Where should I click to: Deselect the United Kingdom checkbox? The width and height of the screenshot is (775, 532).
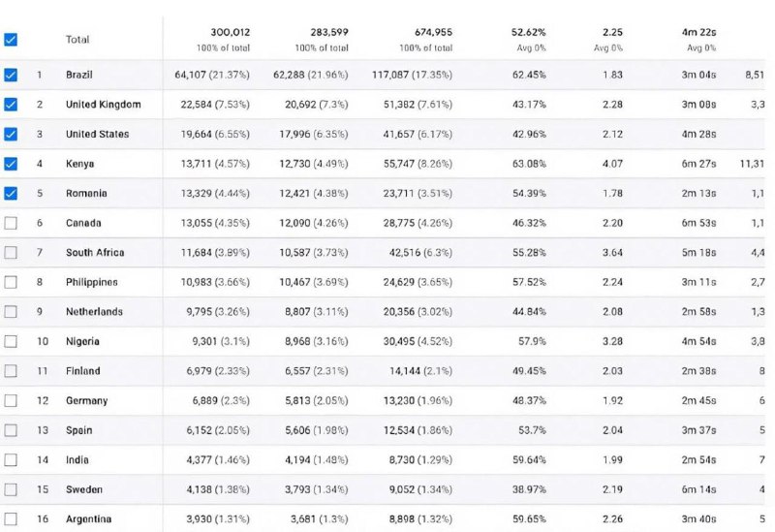(x=11, y=105)
